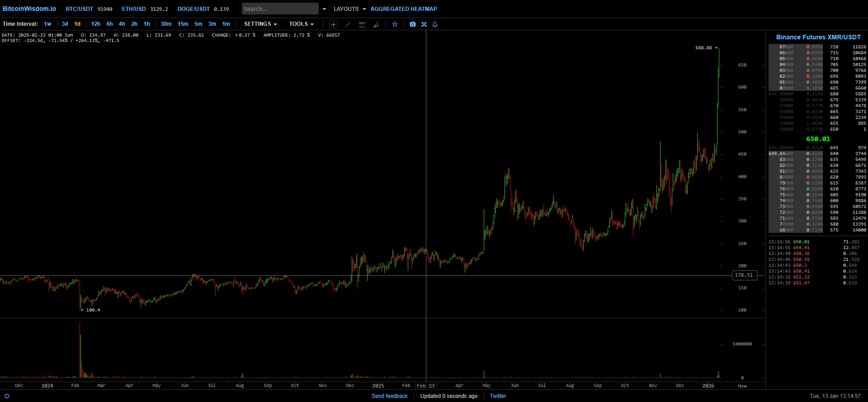Click the 13:14:56 trade entry
Image resolution: width=868 pixels, height=402 pixels.
(814, 242)
